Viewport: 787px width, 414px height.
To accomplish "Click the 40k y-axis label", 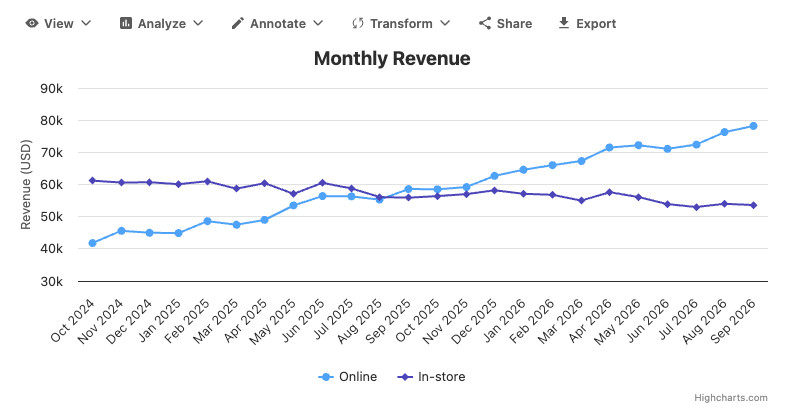I will (51, 249).
